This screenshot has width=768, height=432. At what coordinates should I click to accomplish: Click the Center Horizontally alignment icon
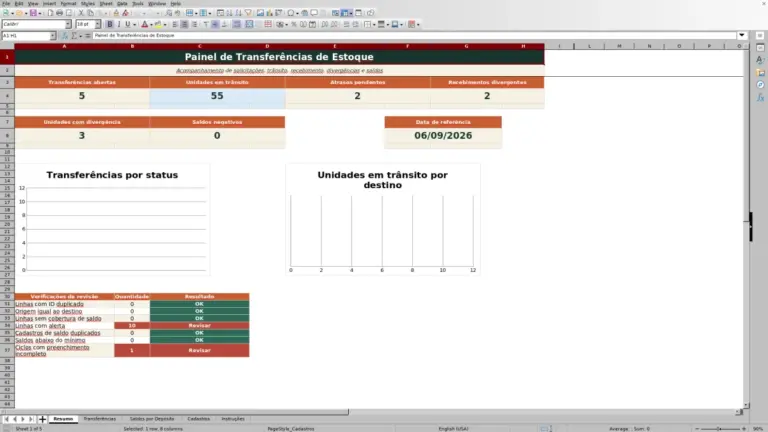pos(185,24)
